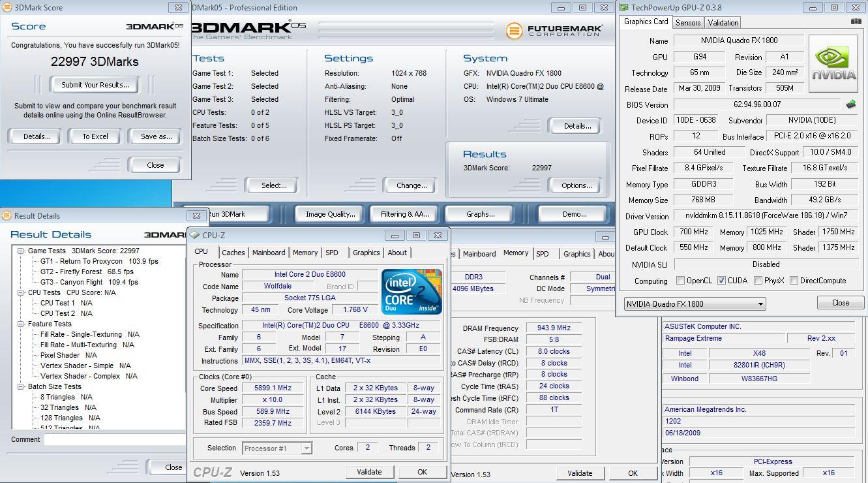The width and height of the screenshot is (868, 483).
Task: Click the BIOS Version field 62.94.96.00.07
Action: [x=757, y=104]
